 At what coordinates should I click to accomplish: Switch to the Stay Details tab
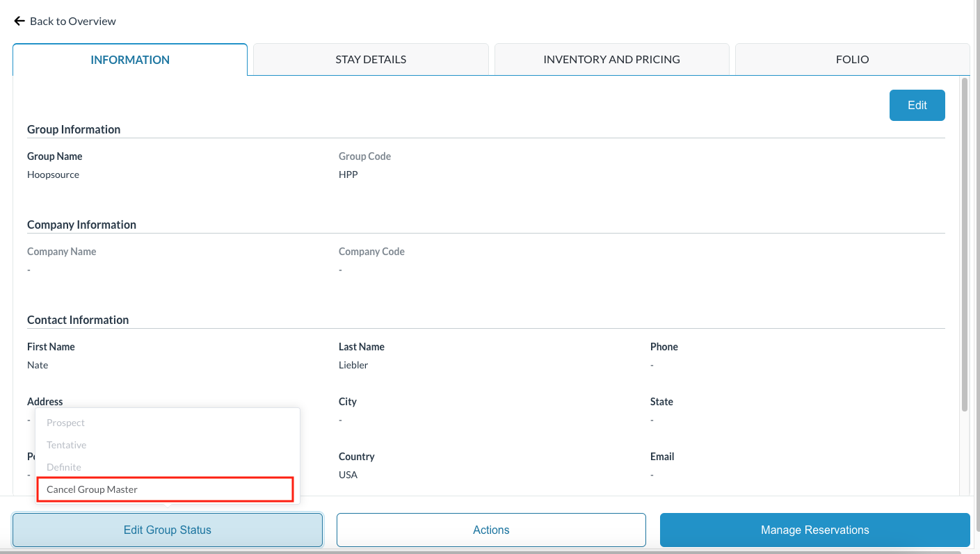point(370,59)
